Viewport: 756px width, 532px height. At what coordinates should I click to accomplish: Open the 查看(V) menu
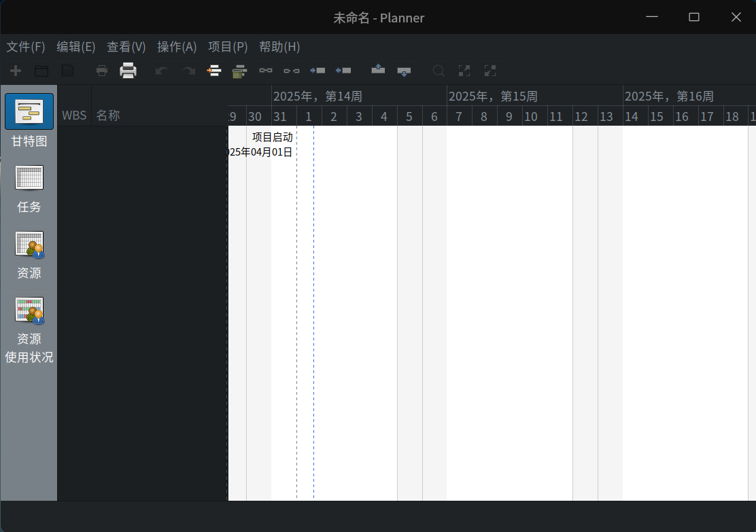pos(126,47)
